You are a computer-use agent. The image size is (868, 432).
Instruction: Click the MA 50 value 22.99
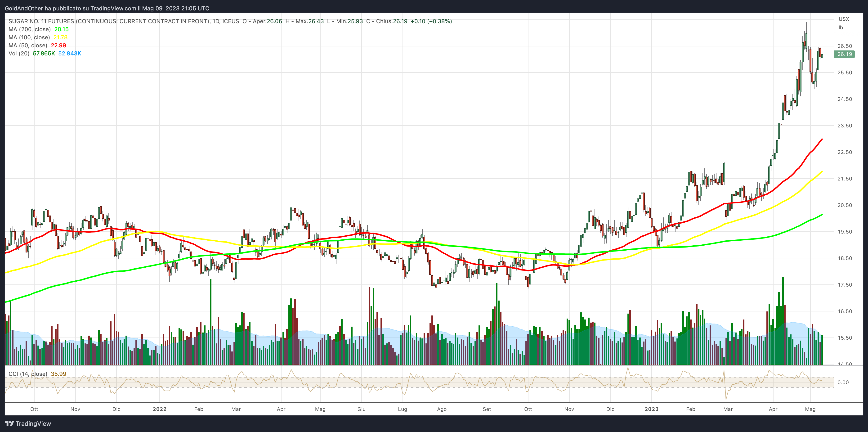[x=58, y=45]
